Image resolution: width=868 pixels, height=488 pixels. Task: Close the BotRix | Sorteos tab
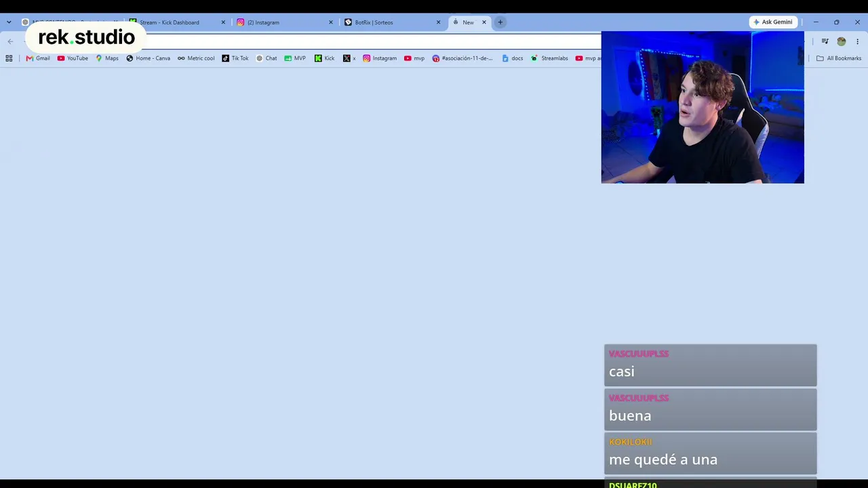point(438,22)
